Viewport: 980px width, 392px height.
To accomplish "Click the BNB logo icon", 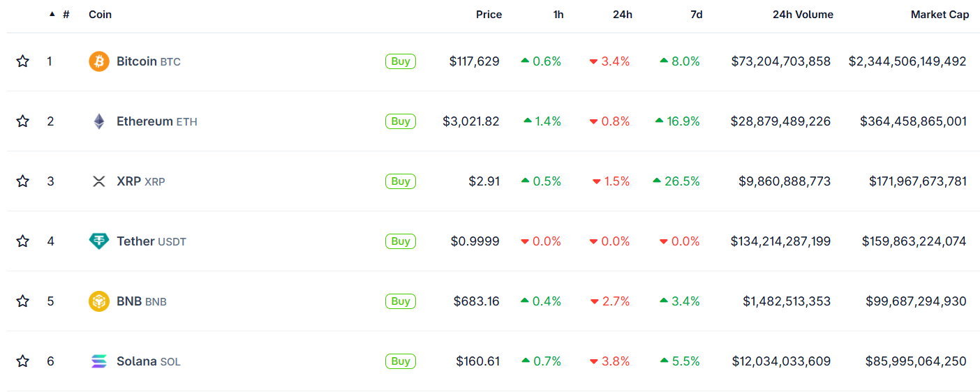I will [99, 301].
